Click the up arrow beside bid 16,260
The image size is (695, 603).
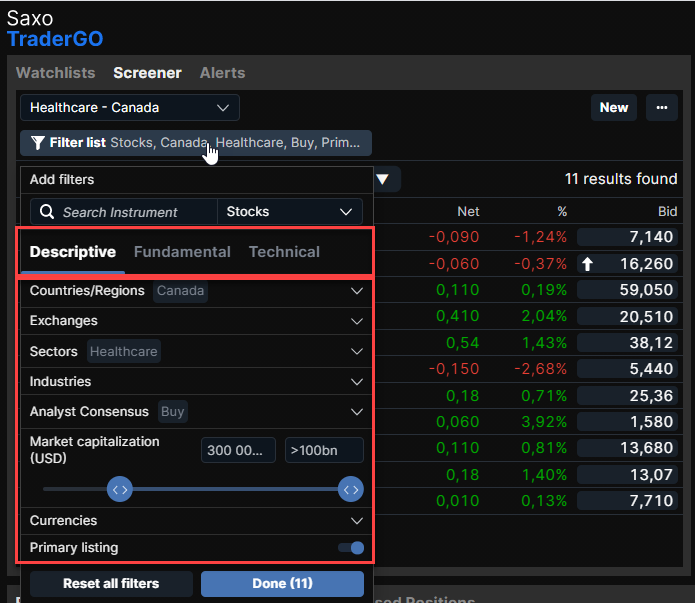[x=588, y=265]
